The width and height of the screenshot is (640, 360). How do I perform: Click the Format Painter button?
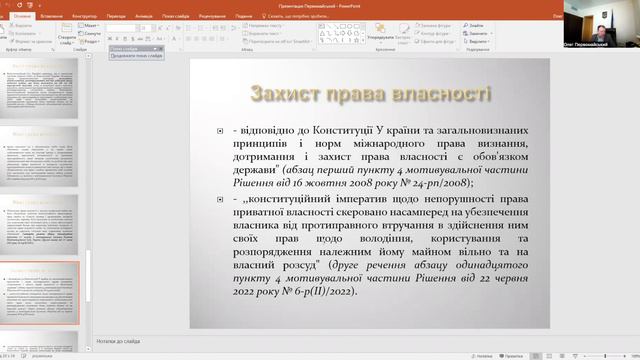point(31,42)
